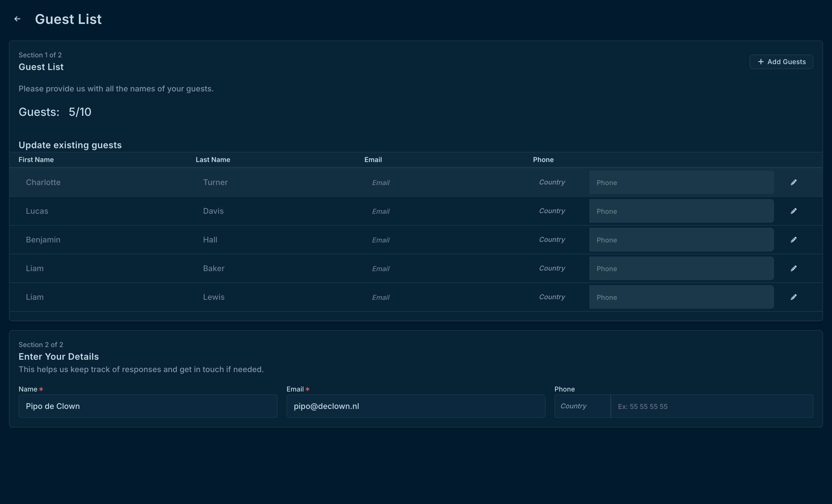Open Country selector in Charlotte's row
The height and width of the screenshot is (504, 832).
click(552, 182)
